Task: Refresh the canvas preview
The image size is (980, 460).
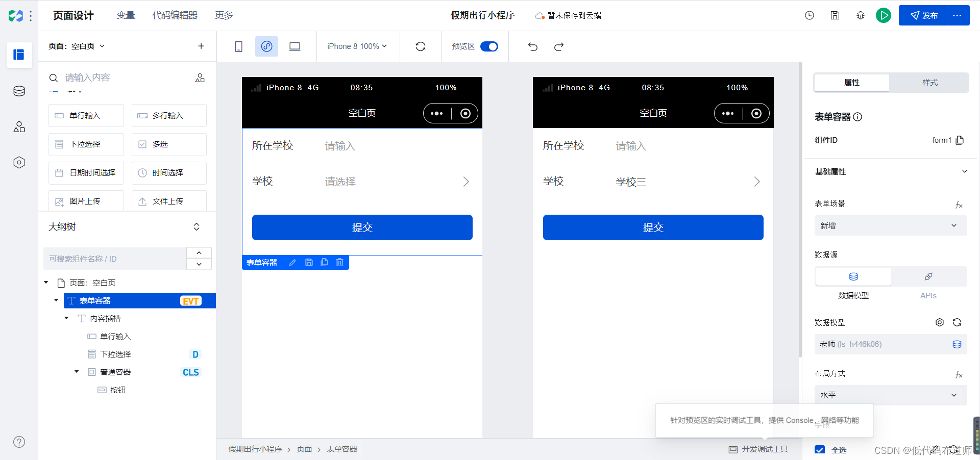Action: [421, 46]
